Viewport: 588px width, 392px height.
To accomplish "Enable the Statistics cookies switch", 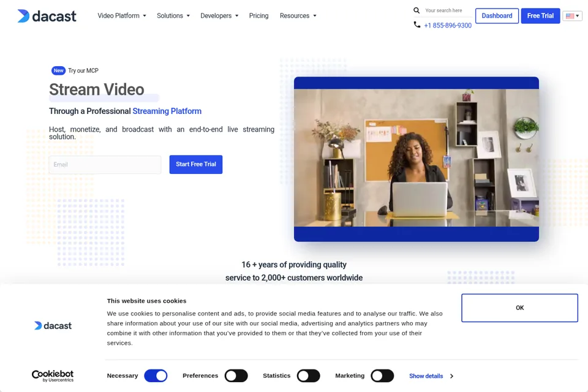I will [308, 375].
